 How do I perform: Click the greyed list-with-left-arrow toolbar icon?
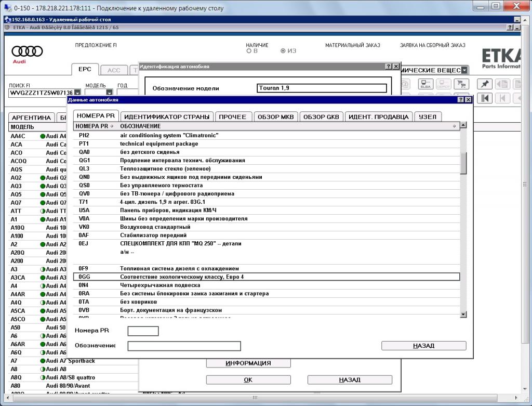click(502, 84)
